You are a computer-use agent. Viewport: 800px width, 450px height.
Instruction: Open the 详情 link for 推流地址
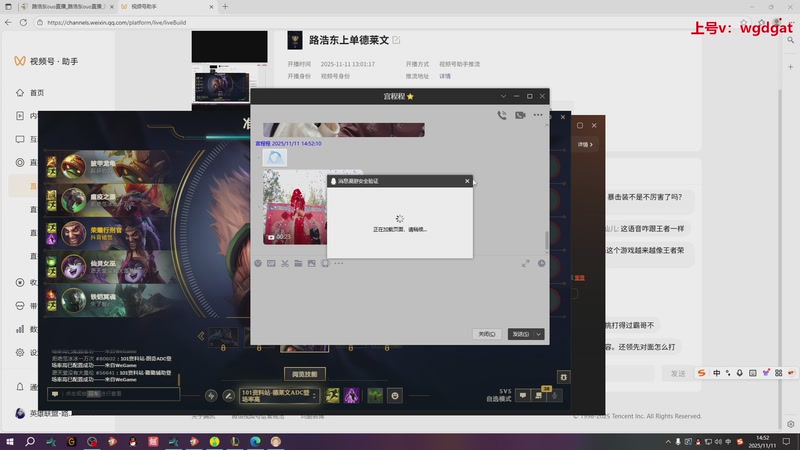[445, 76]
